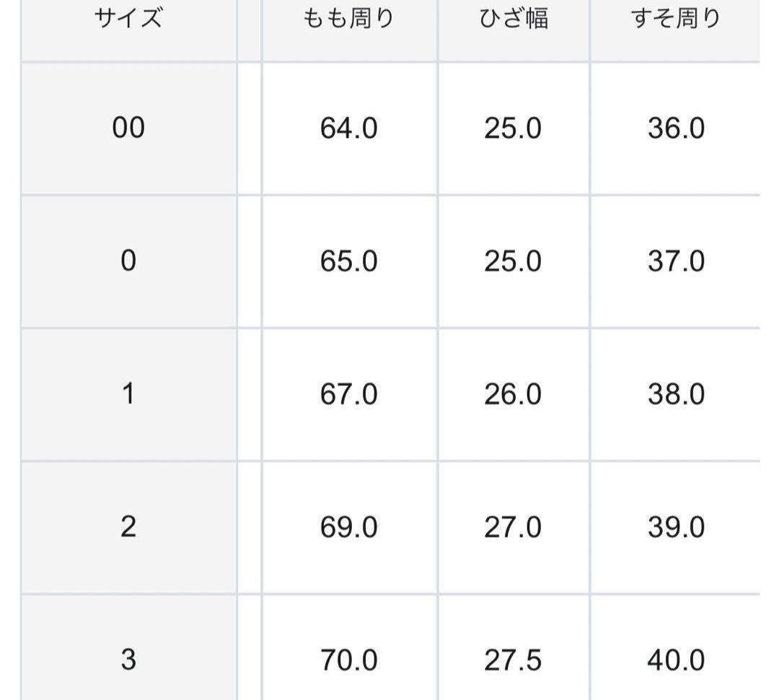Viewport: 779px width, 700px height.
Task: Select size 3 row label
Action: pyautogui.click(x=128, y=660)
